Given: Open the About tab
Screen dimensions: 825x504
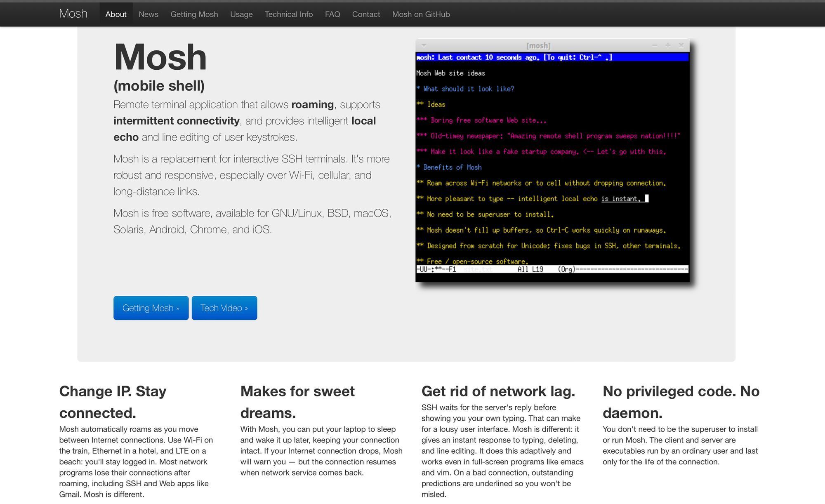Looking at the screenshot, I should (x=115, y=14).
